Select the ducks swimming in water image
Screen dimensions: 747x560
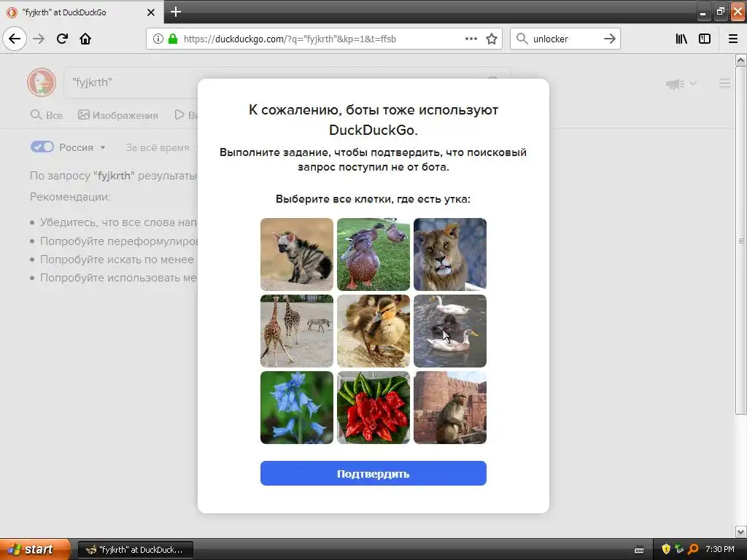(449, 331)
